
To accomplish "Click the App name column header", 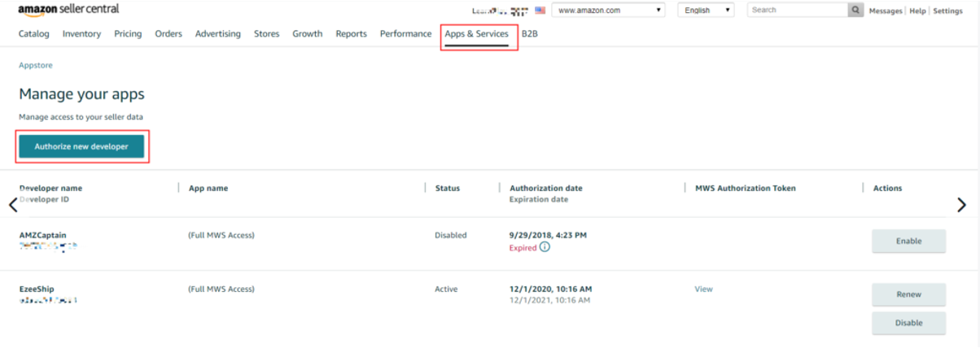I will 208,188.
